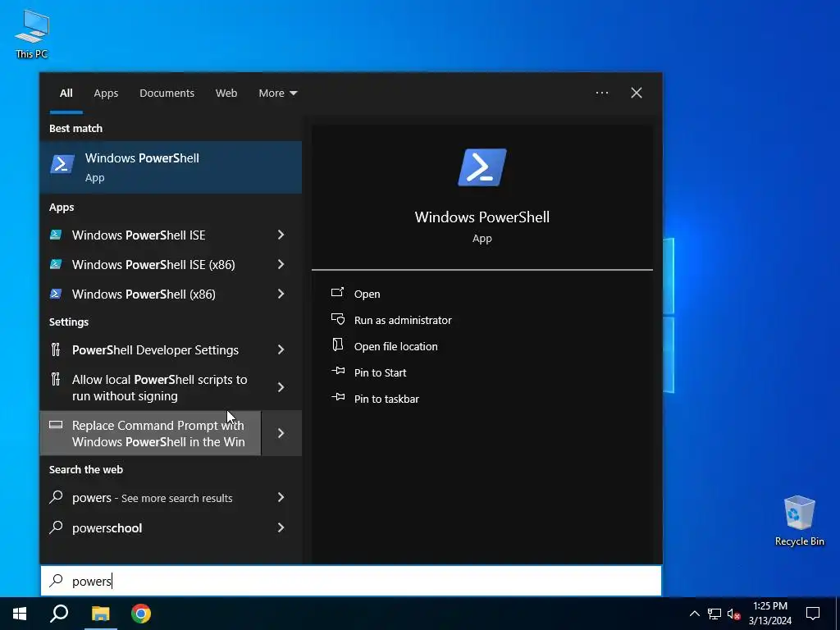Click the magnifier icon in the search box
The width and height of the screenshot is (840, 630).
[57, 581]
